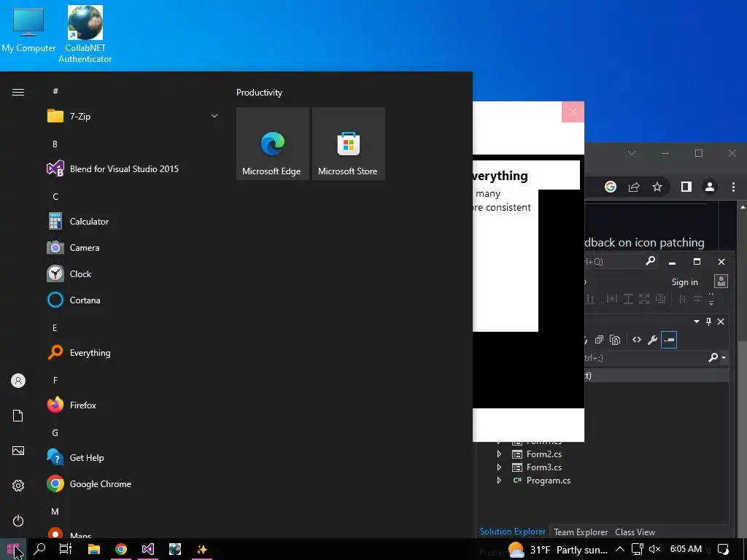Toggle Preview Selected Items in Solution Explorer
Viewport: 747px width, 560px height.
point(669,340)
